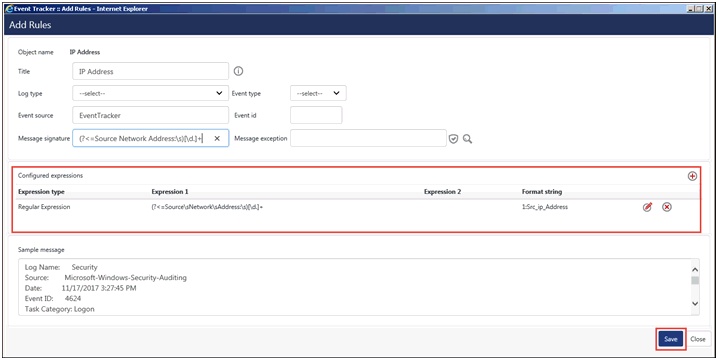Screen dimensions: 718x360
Task: Add a new configured expression with plus icon
Action: 692,176
